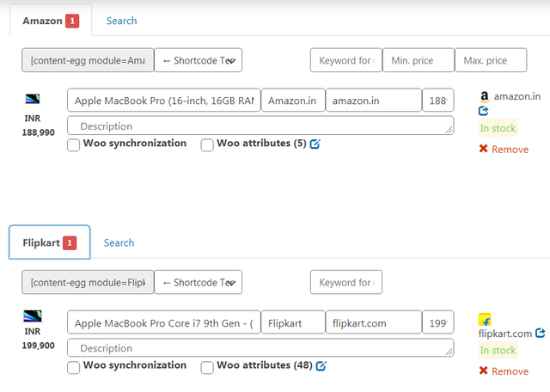Click the Amazon In stock status label
The image size is (550, 392).
pyautogui.click(x=498, y=128)
